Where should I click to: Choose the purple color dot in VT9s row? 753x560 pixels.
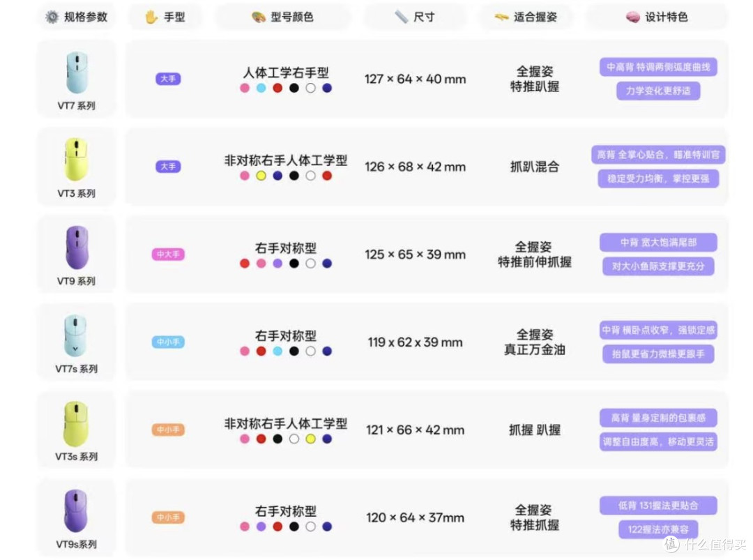261,527
